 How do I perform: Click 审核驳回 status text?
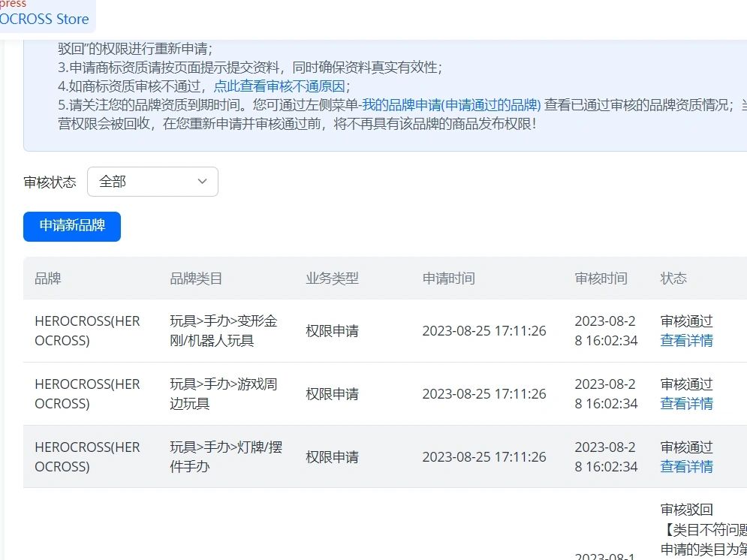coord(686,510)
